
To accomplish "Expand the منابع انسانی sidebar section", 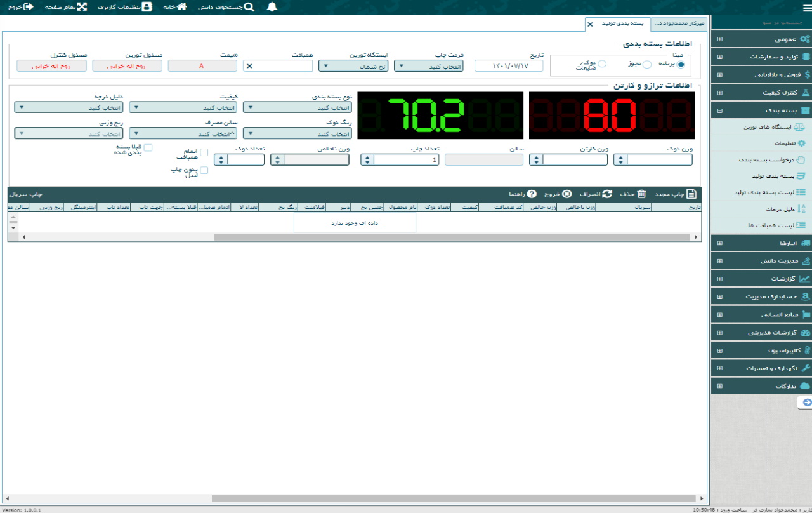I will pos(719,314).
